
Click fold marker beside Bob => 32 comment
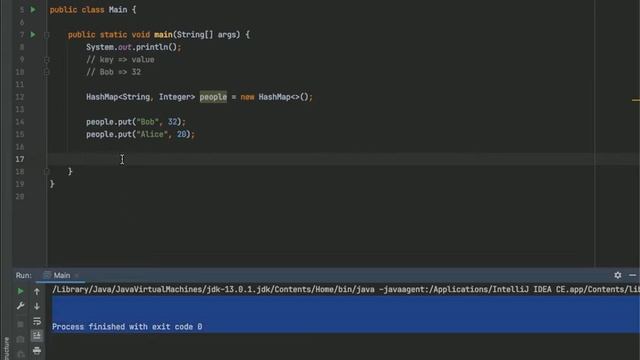pyautogui.click(x=47, y=72)
